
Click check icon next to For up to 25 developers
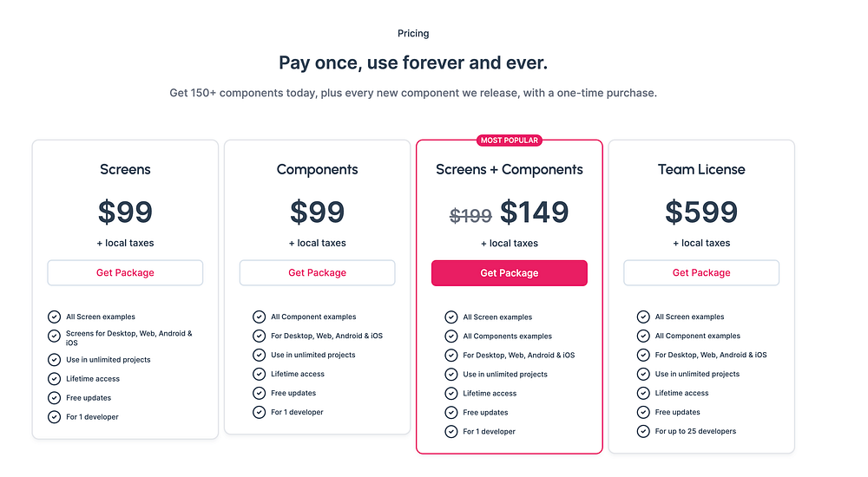(x=643, y=431)
